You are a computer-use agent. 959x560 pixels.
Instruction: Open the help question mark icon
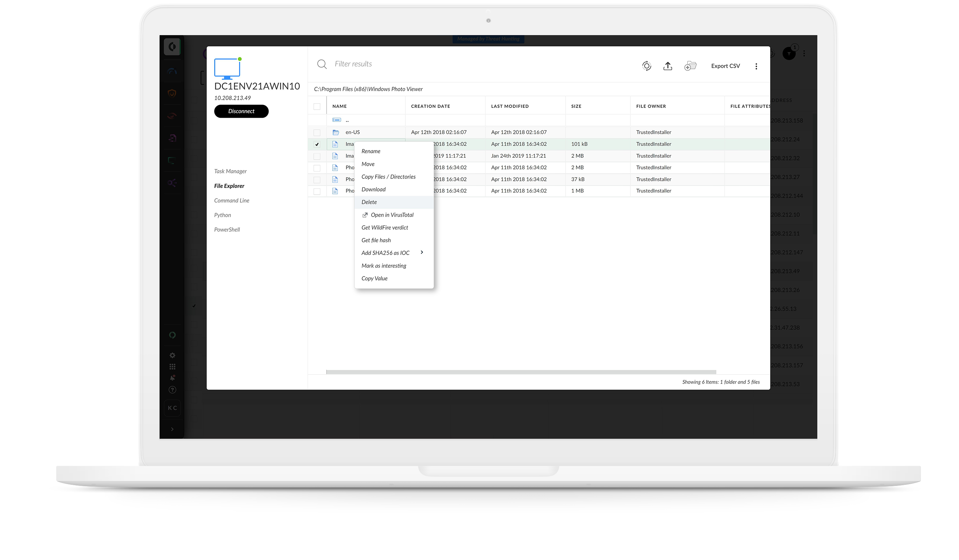172,389
